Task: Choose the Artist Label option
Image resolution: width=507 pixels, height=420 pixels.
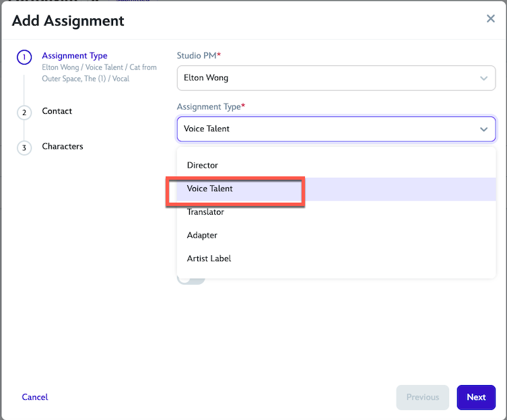Action: coord(209,258)
